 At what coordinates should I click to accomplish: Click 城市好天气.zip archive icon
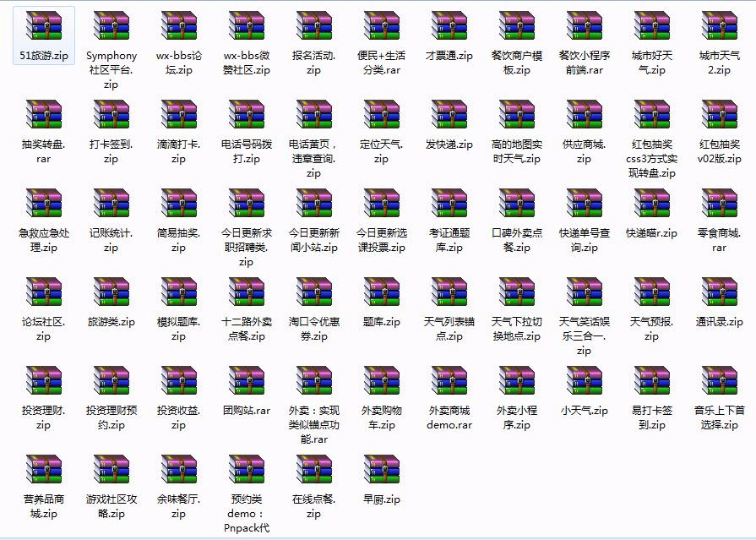point(651,25)
